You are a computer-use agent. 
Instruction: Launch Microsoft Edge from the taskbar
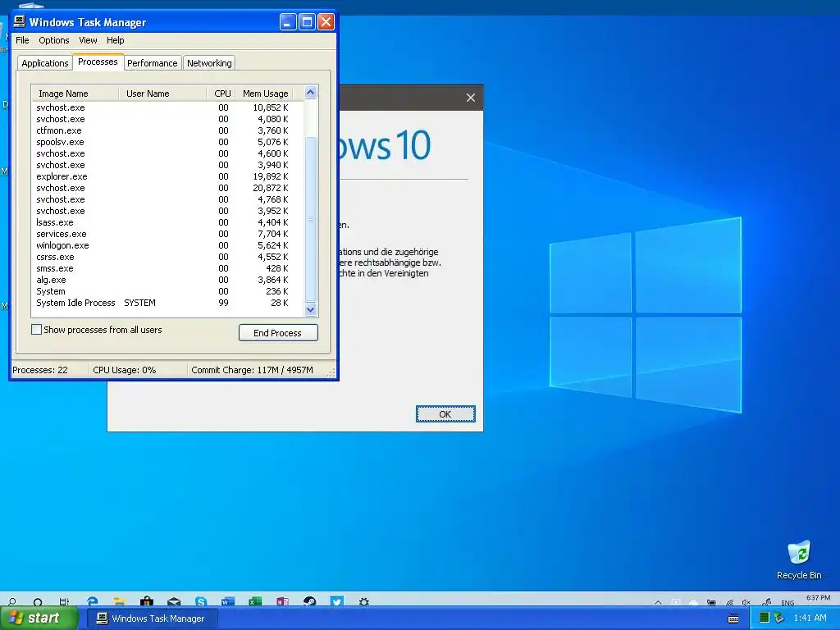92,601
